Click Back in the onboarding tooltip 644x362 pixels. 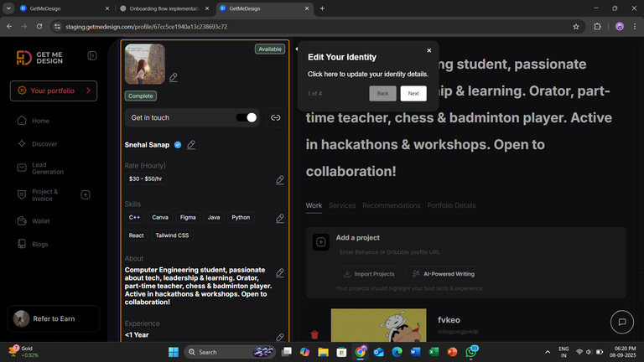coord(382,94)
